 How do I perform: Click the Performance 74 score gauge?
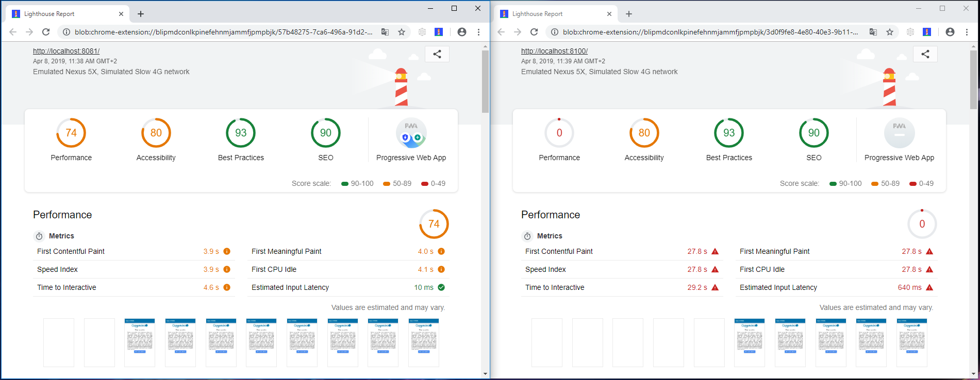pos(71,133)
